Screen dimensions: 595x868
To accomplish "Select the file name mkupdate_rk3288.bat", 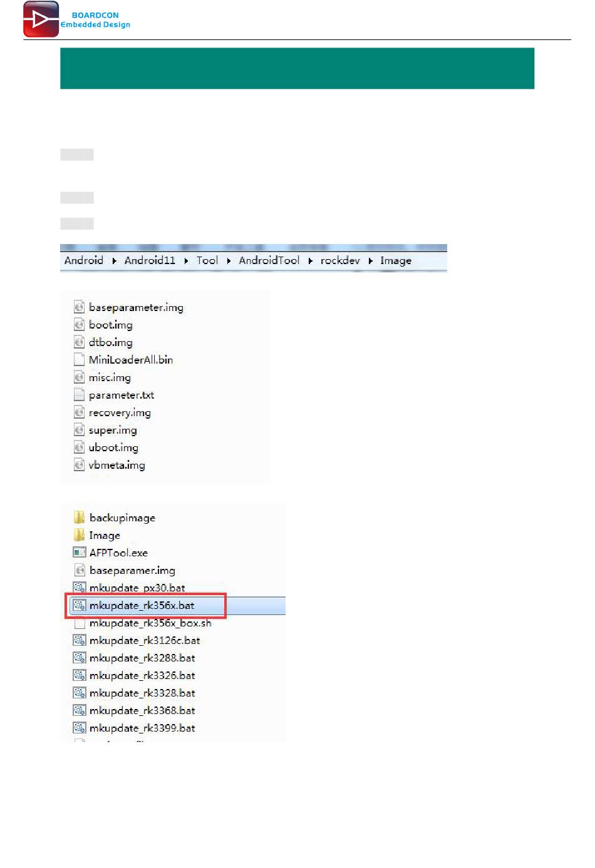I will [x=142, y=658].
